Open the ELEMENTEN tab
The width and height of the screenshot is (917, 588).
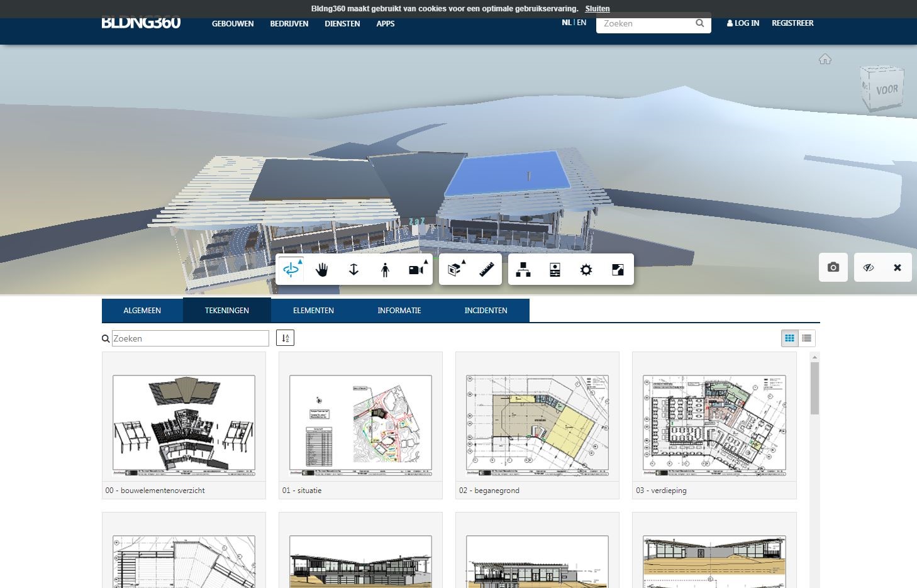(313, 310)
